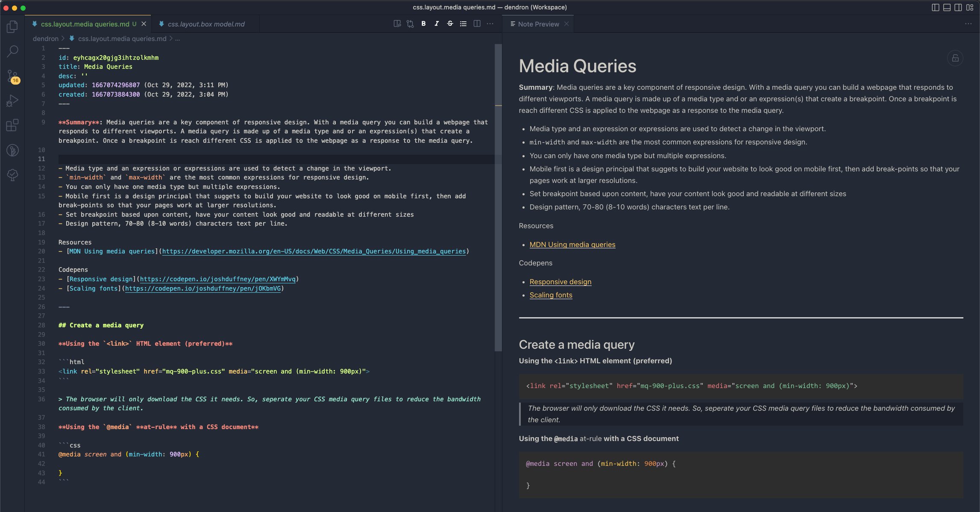Viewport: 980px width, 512px height.
Task: Toggle primary side bar layout button
Action: (x=935, y=7)
